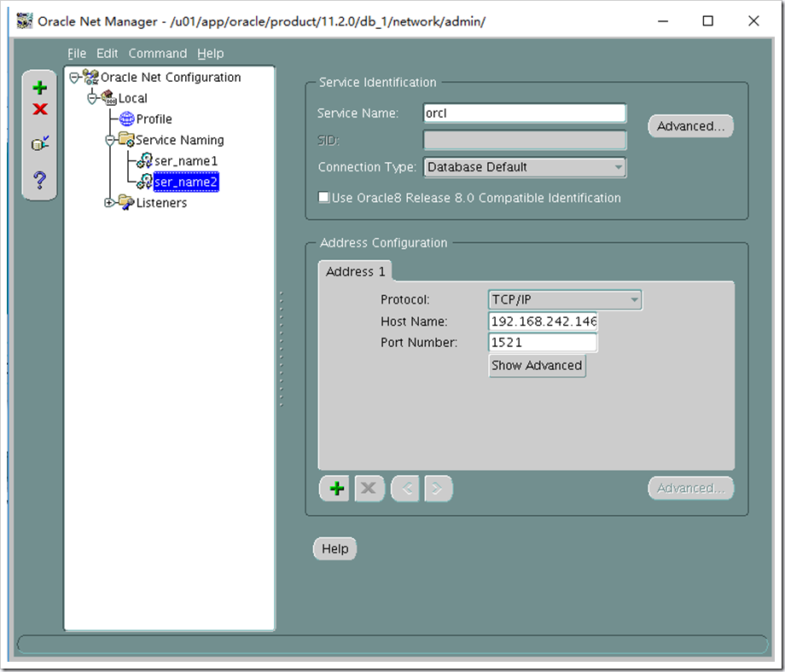Click the next address right arrow button
This screenshot has width=785, height=672.
(x=438, y=489)
